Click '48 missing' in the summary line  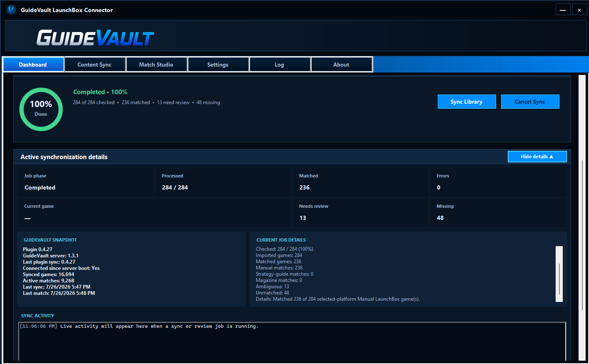coord(208,102)
